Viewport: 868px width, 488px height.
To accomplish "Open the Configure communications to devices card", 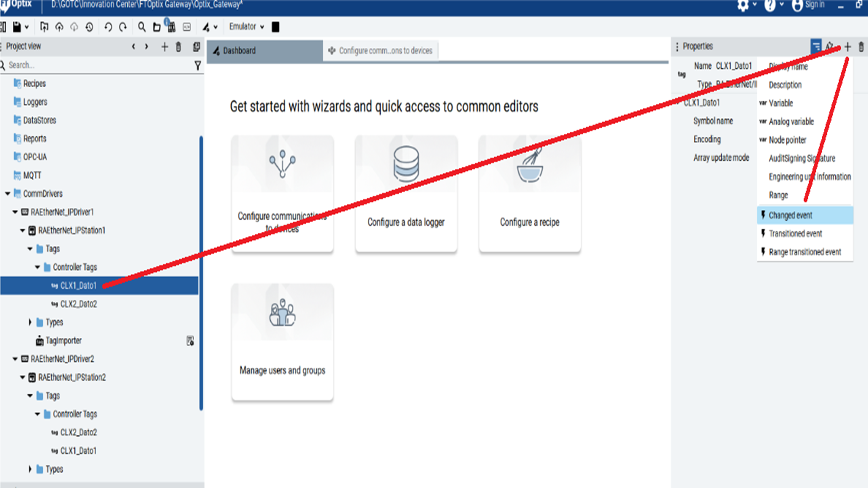I will coord(282,194).
